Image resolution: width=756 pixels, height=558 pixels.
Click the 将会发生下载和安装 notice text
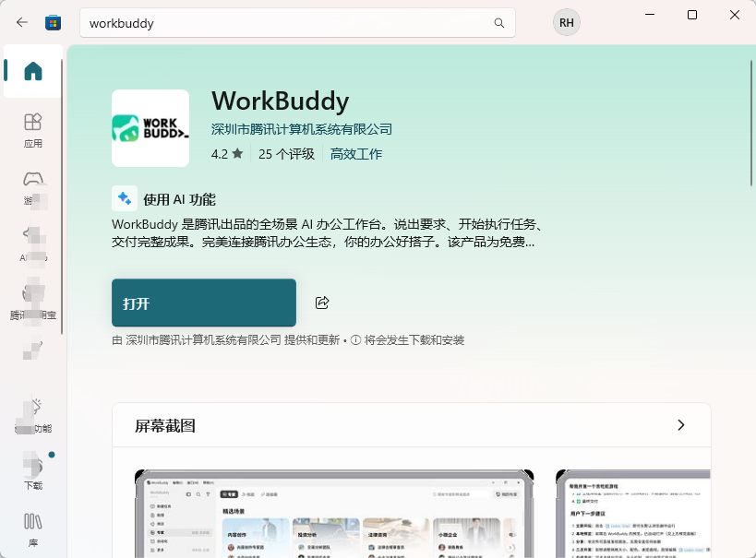[414, 340]
